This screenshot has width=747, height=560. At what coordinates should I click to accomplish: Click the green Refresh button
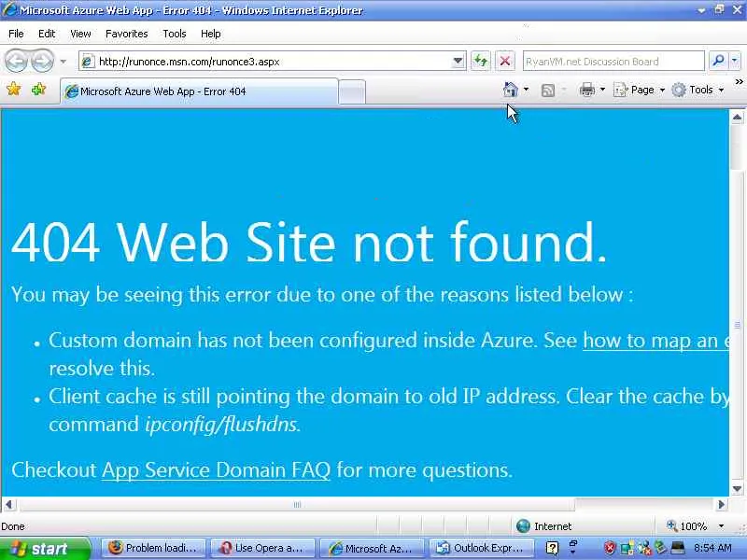480,61
